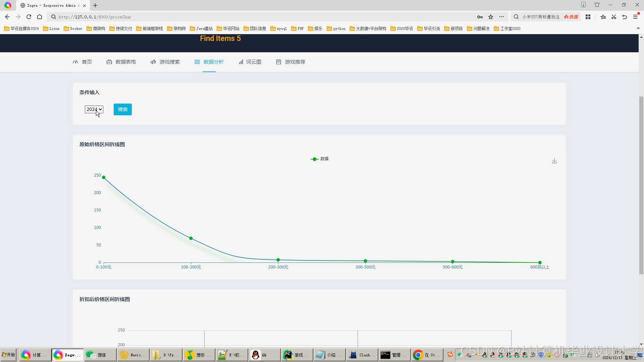Expand the bookmarks overflow chevron

click(638, 28)
